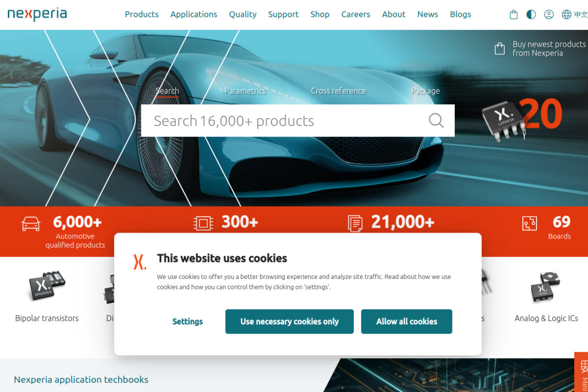Viewport: 588px width, 392px height.
Task: Click the boards icon beside 69
Action: (x=530, y=223)
